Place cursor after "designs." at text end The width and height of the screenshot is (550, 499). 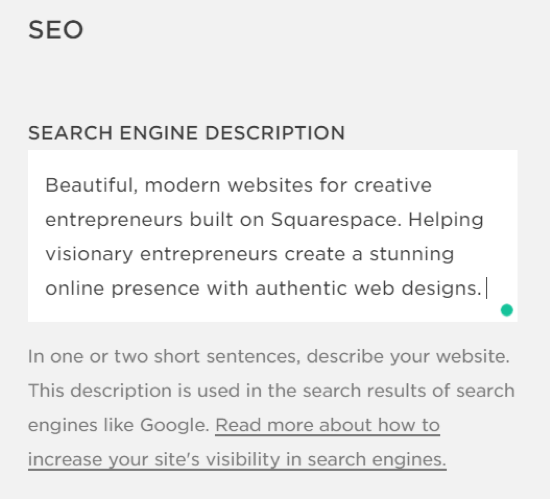[x=485, y=288]
